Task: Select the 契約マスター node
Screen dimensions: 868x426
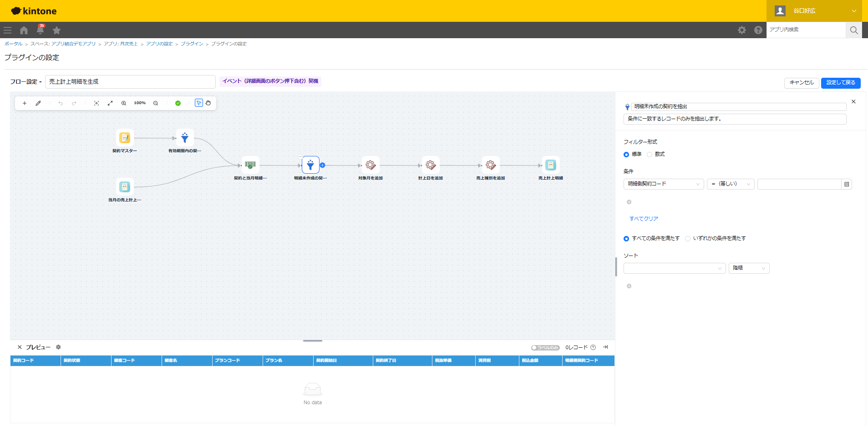Action: [x=125, y=137]
